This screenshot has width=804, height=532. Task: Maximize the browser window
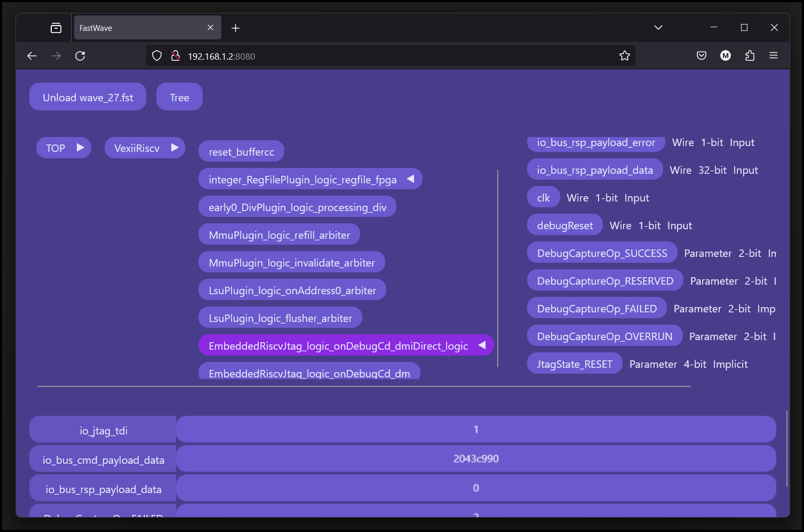click(x=744, y=27)
